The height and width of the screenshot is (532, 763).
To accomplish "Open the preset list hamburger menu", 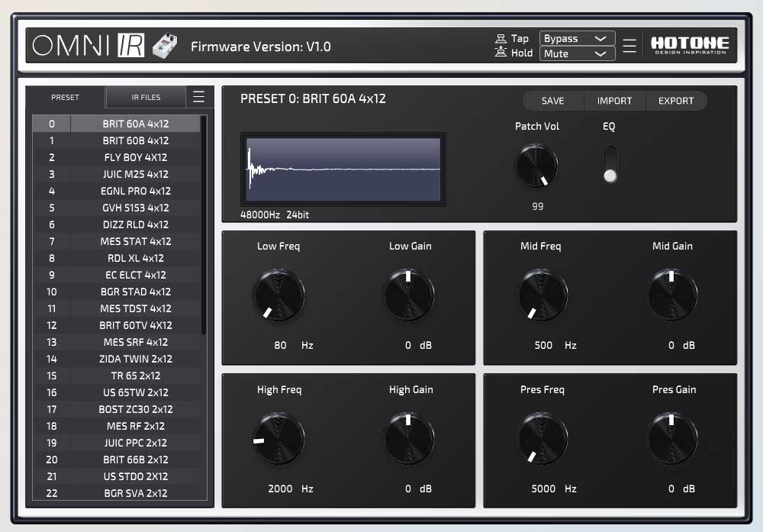I will click(198, 97).
